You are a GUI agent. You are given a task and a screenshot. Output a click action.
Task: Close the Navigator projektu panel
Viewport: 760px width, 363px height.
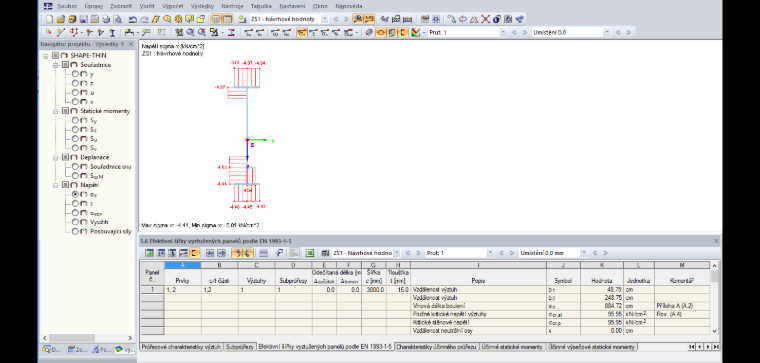pos(131,44)
